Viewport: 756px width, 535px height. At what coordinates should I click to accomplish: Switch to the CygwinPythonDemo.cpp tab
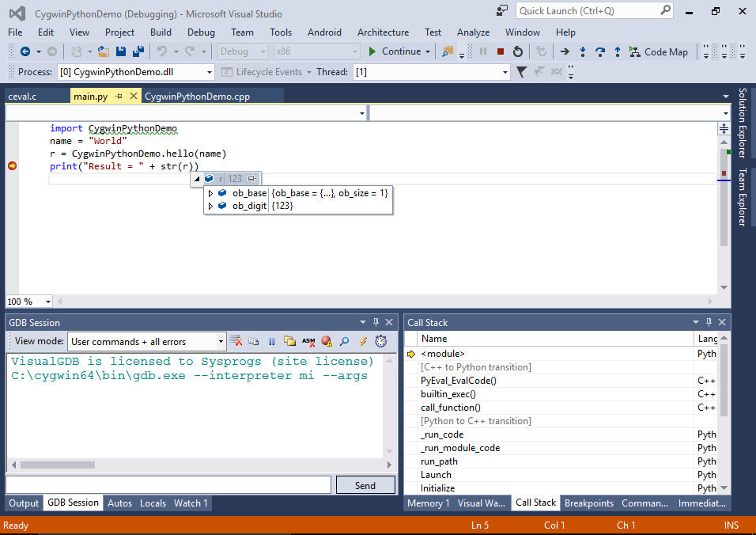point(197,97)
